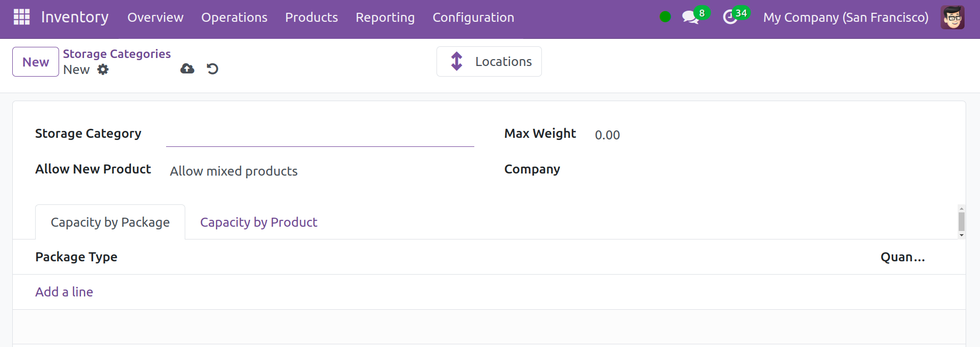This screenshot has height=347, width=980.
Task: Expand the Configuration menu
Action: 473,18
